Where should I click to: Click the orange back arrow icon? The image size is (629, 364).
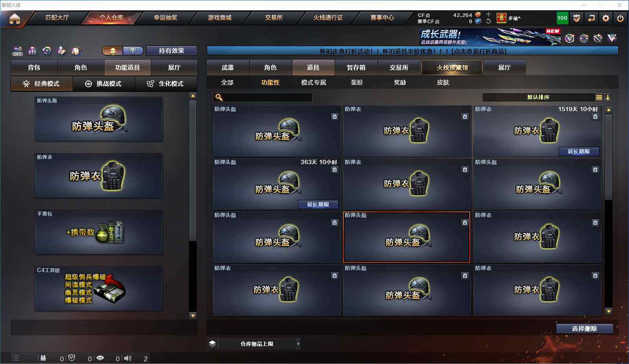[x=591, y=18]
